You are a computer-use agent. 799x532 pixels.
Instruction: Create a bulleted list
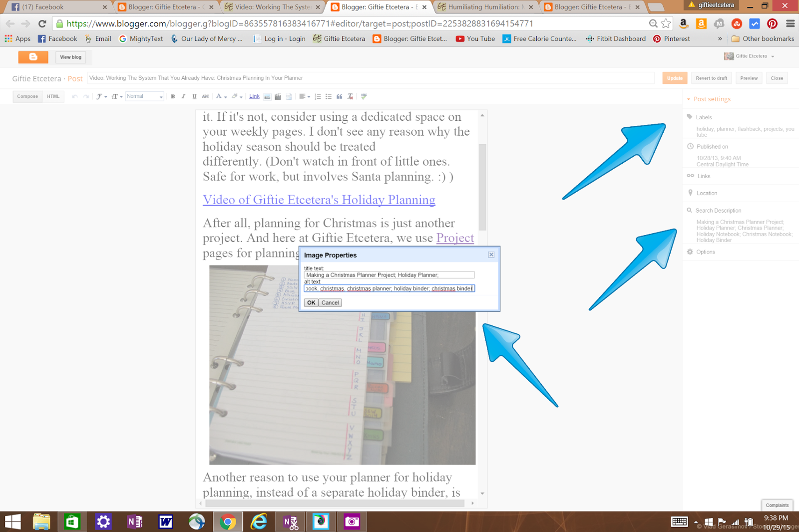pos(329,96)
